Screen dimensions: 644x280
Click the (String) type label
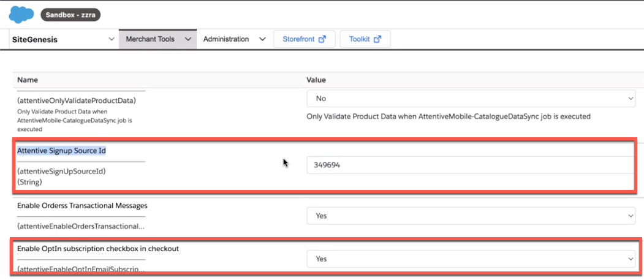click(29, 181)
